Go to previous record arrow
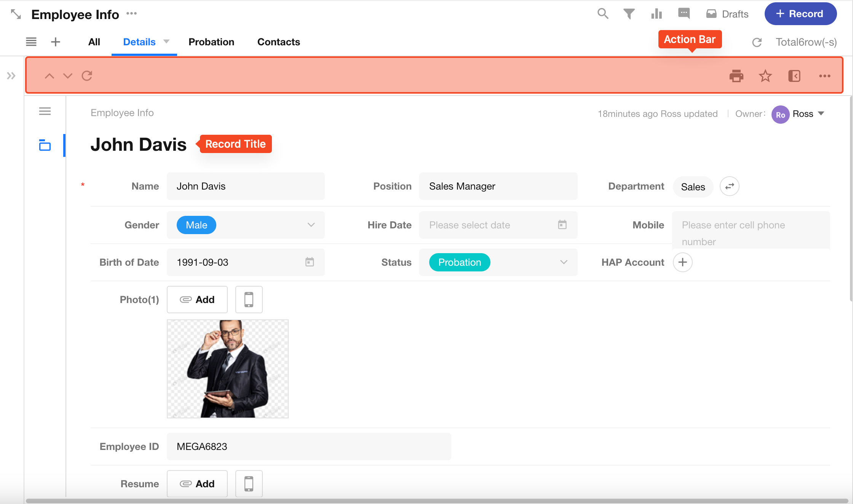 pos(49,76)
